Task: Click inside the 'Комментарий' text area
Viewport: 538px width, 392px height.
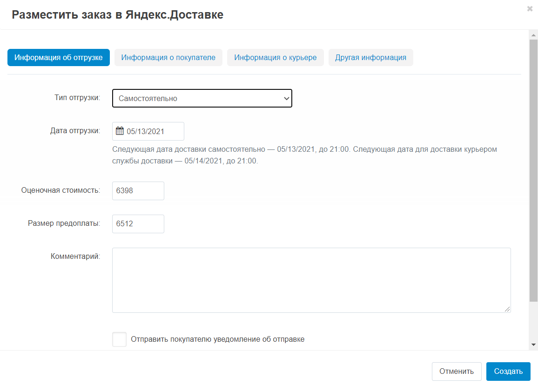Action: (x=311, y=280)
